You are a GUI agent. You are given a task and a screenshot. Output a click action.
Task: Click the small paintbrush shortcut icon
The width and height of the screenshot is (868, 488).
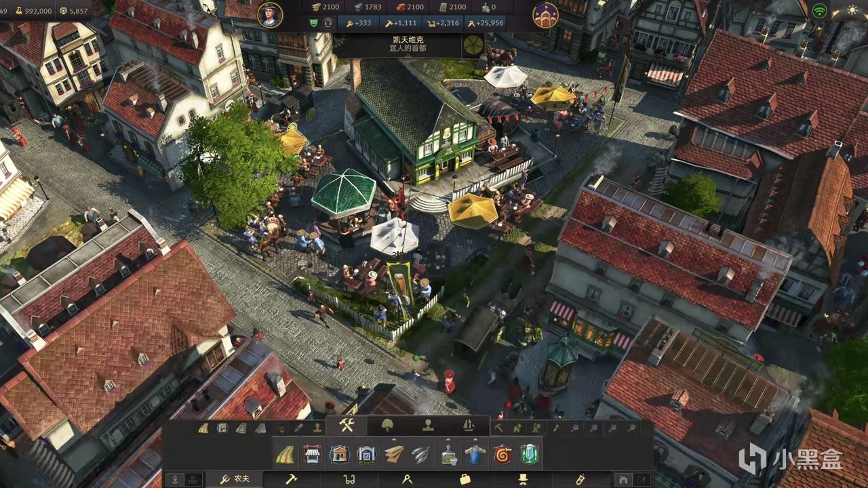coord(298,428)
